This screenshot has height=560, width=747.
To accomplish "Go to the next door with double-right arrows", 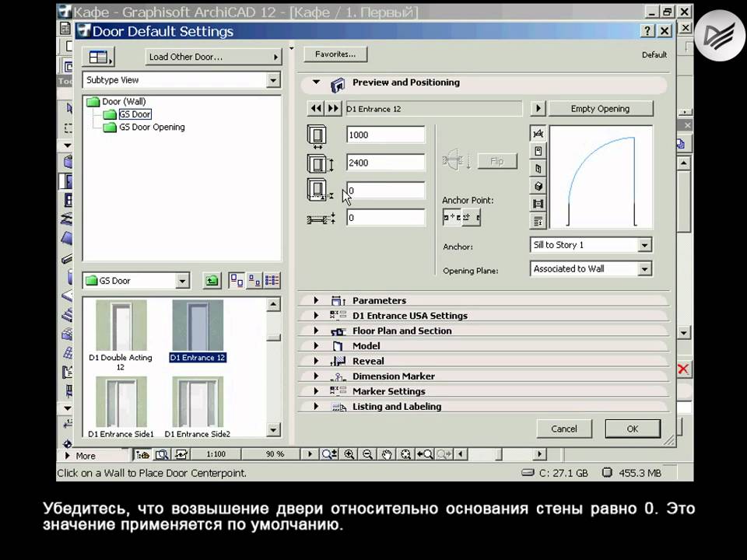I will tap(333, 109).
